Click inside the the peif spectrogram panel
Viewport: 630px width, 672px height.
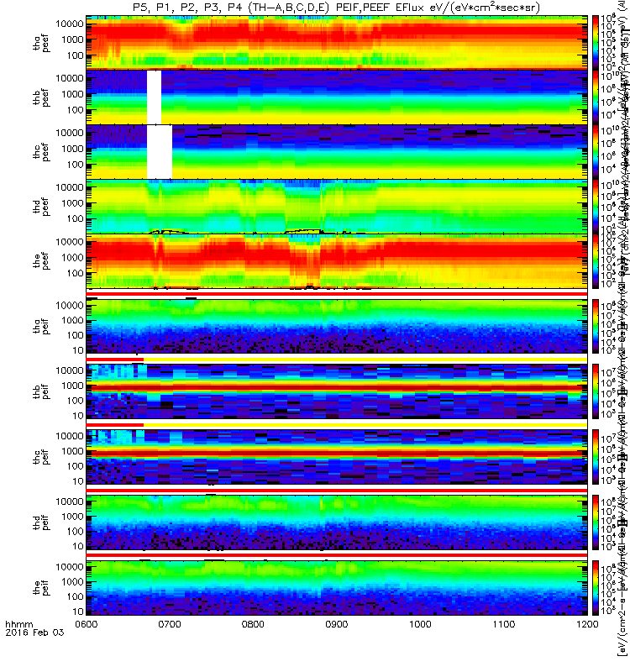tap(337, 587)
